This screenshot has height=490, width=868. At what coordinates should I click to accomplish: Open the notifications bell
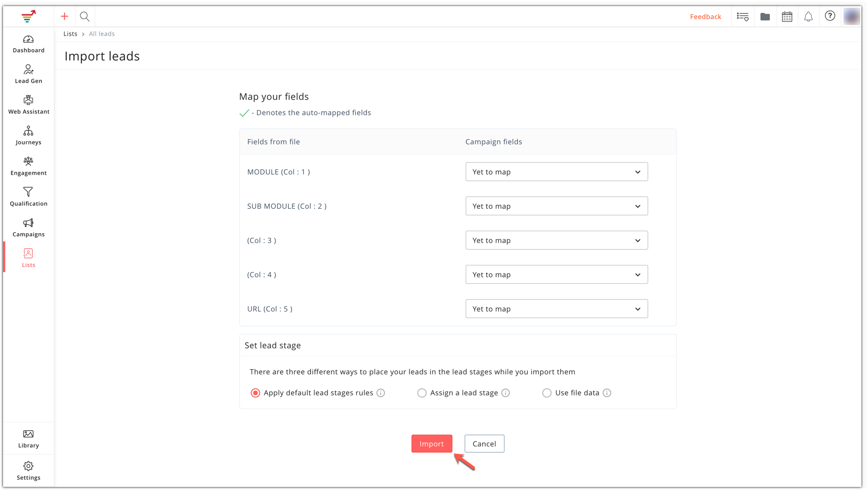(808, 16)
